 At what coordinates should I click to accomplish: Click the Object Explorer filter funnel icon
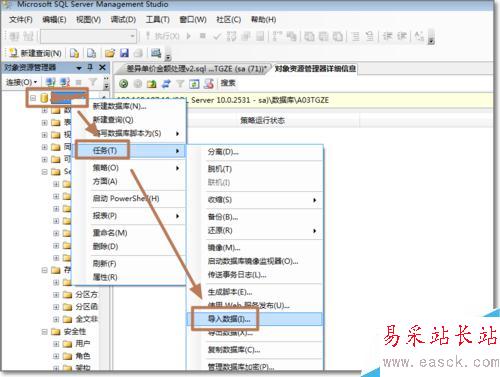[x=93, y=82]
